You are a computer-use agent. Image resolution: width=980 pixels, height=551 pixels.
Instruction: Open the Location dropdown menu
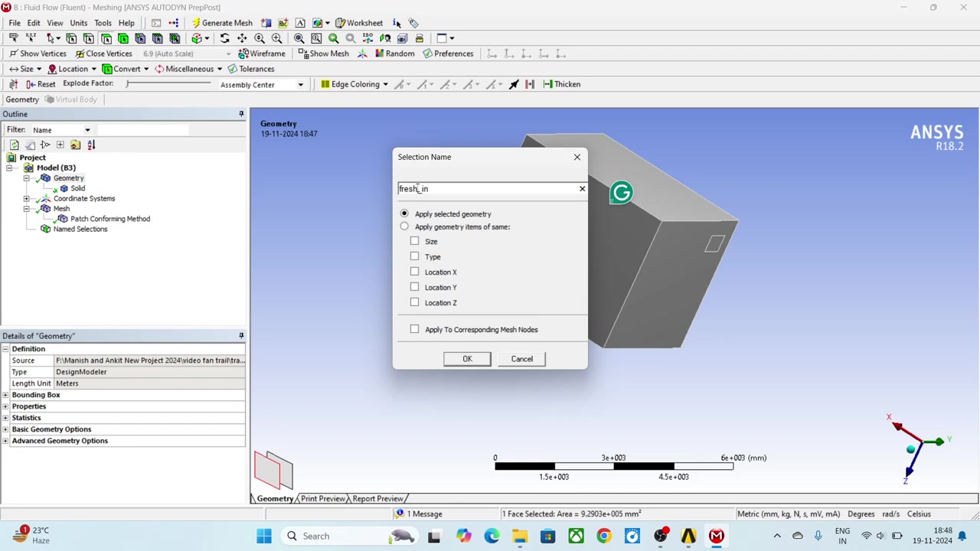coord(73,69)
